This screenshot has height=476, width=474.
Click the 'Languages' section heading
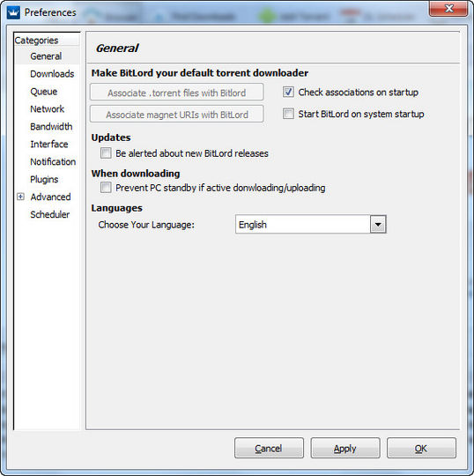click(117, 208)
